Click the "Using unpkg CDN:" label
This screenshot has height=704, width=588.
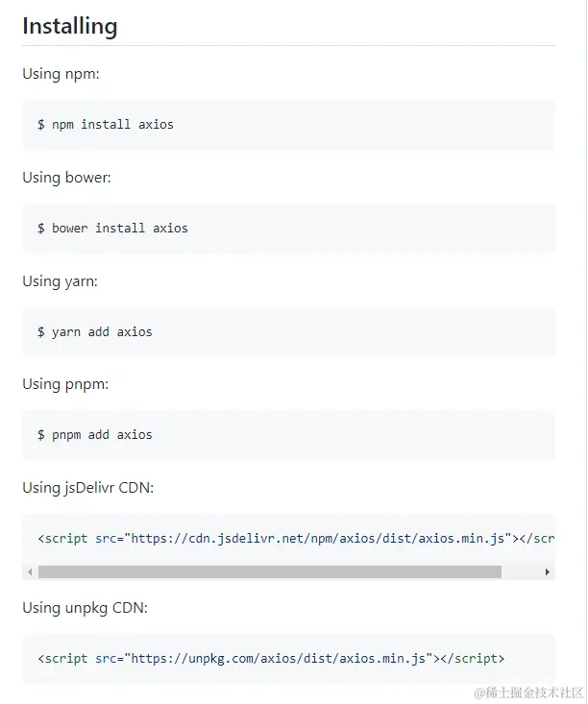85,608
